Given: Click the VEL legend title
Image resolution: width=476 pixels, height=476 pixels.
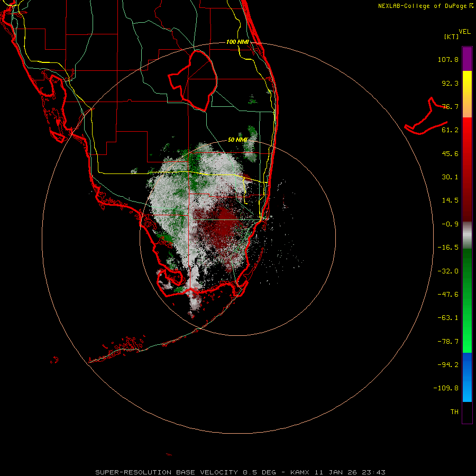Looking at the screenshot, I should (x=464, y=32).
